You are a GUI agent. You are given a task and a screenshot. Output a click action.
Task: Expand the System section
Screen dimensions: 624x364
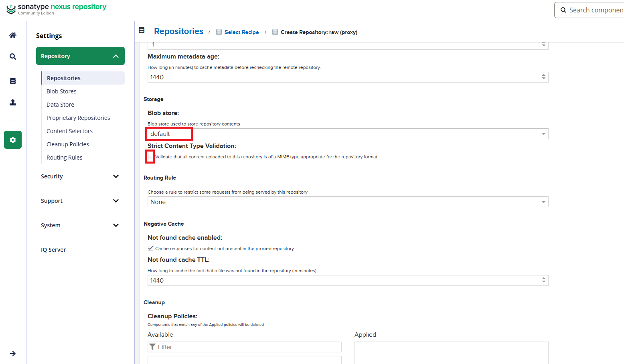(80, 225)
